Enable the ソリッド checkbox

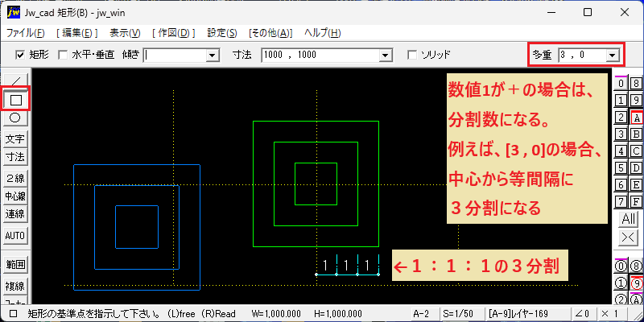click(x=412, y=55)
